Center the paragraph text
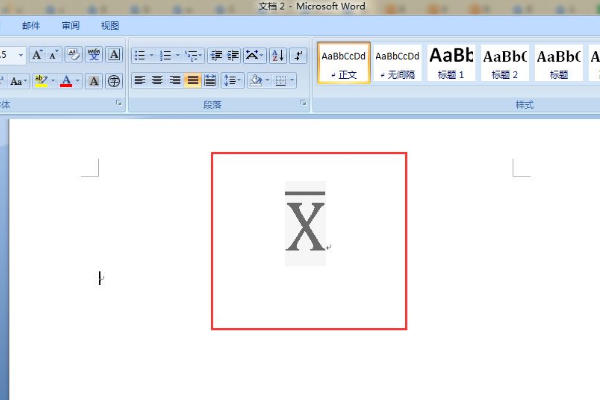This screenshot has width=600, height=400. click(157, 80)
